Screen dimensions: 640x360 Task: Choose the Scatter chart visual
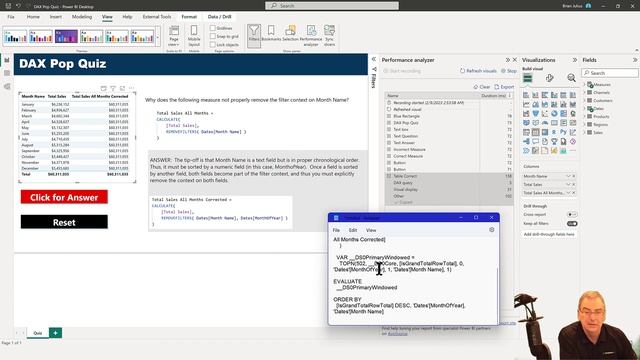pyautogui.click(x=545, y=113)
